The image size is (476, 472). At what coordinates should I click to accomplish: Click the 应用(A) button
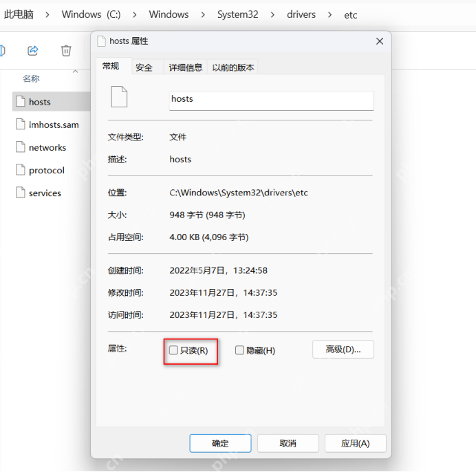[x=356, y=444]
